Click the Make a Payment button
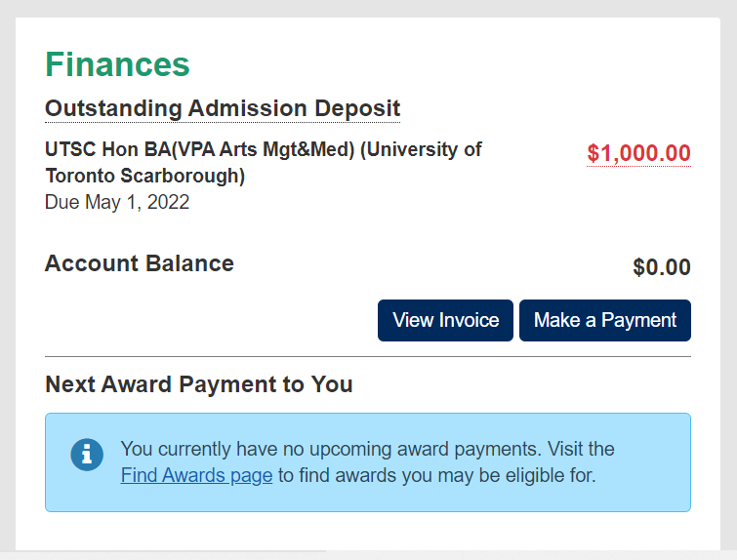 (605, 320)
